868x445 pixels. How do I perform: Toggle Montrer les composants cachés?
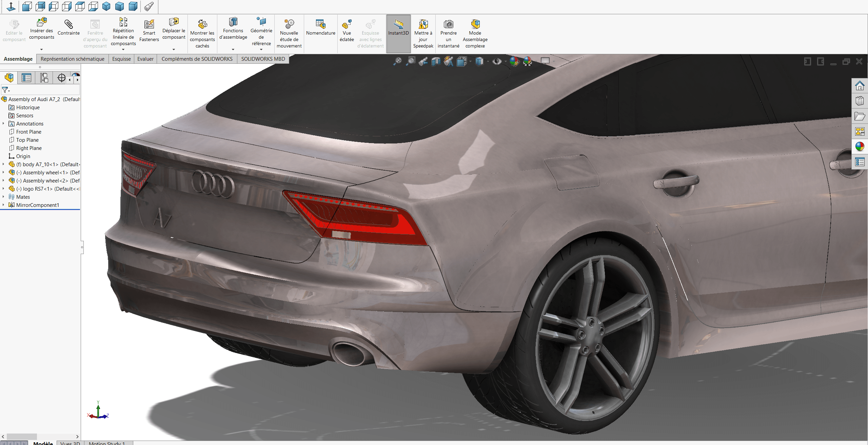[x=202, y=34]
